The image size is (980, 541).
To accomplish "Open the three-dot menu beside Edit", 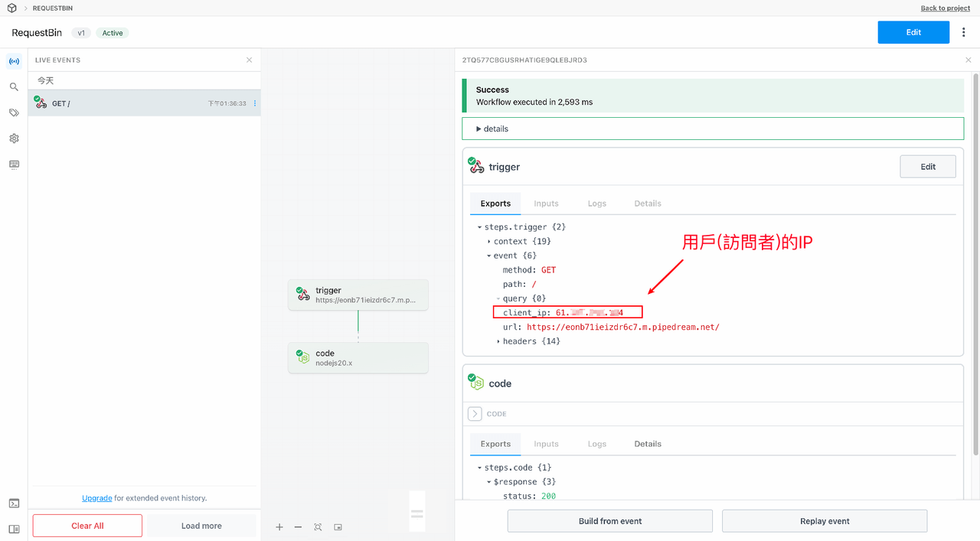I will tap(964, 32).
